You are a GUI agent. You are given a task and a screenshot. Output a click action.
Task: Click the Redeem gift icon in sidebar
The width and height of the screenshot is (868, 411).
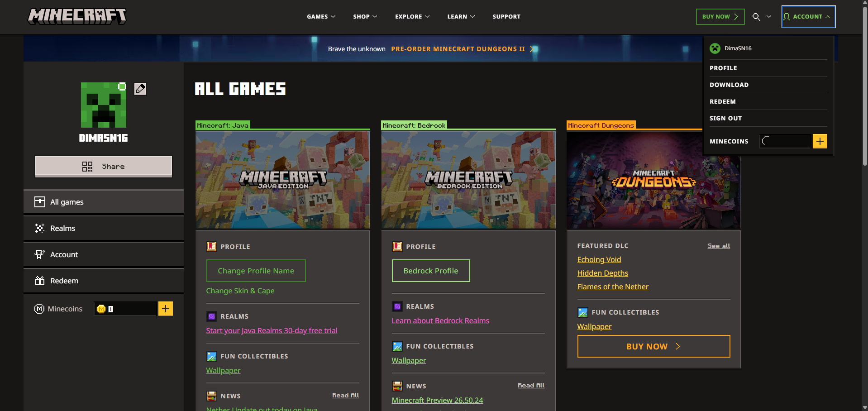click(x=40, y=281)
